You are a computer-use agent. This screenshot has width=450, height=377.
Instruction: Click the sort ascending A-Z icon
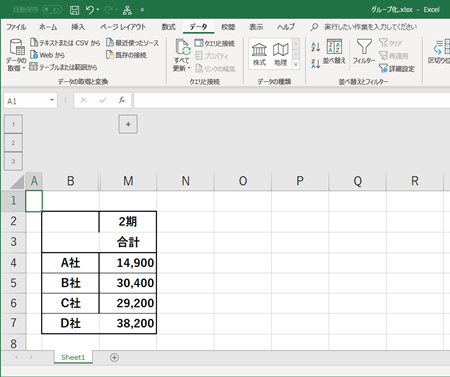315,47
